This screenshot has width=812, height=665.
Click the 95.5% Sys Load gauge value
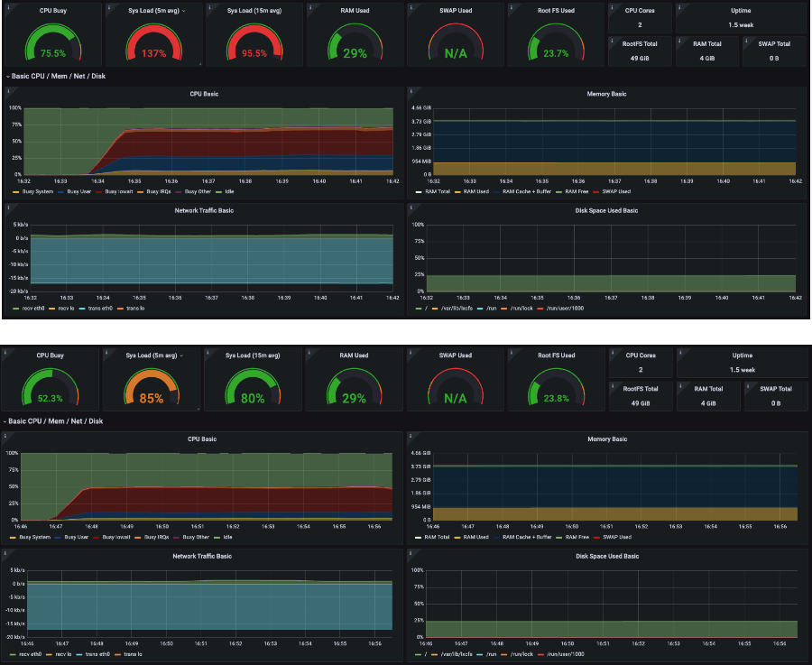tap(254, 53)
